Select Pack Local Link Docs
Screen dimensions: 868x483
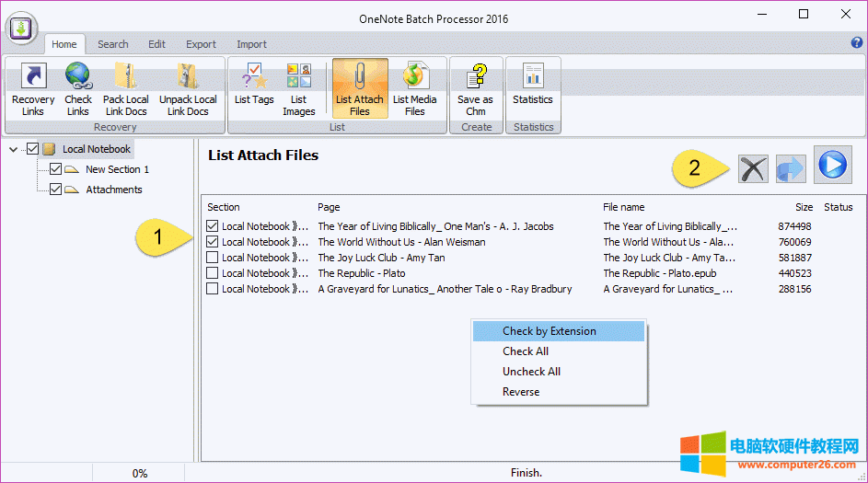[x=126, y=89]
